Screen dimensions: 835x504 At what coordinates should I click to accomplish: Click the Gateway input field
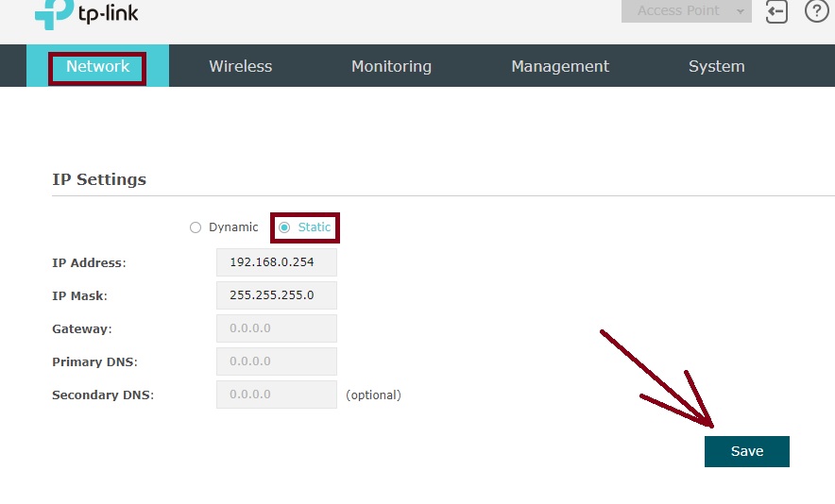276,328
